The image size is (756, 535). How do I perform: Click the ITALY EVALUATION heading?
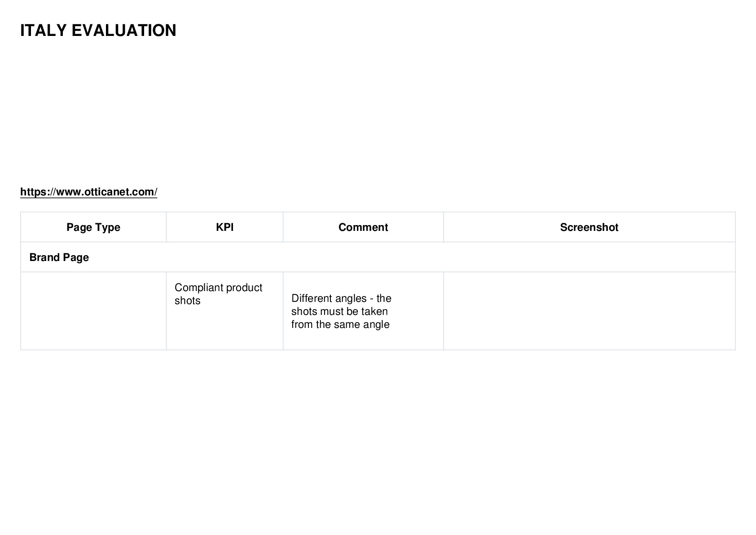98,31
